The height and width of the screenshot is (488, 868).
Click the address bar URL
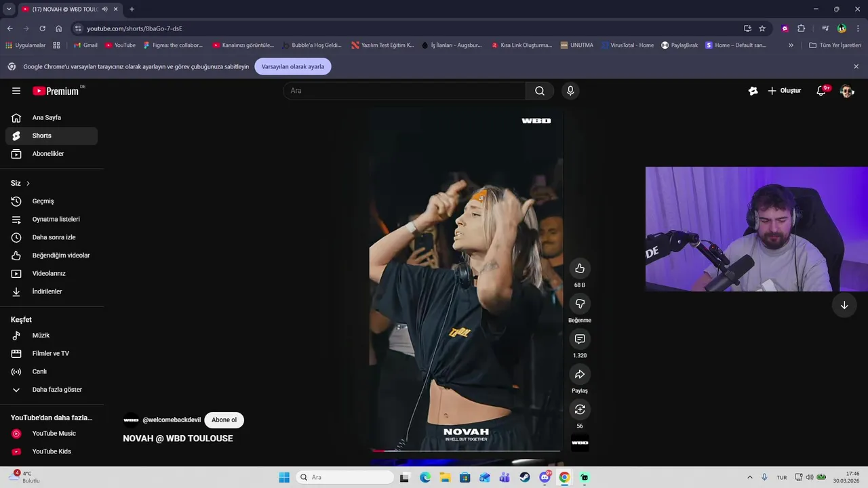(x=134, y=28)
